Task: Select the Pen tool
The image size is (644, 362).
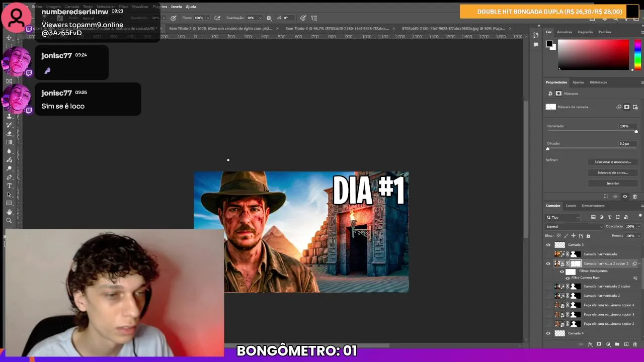Action: (x=9, y=177)
